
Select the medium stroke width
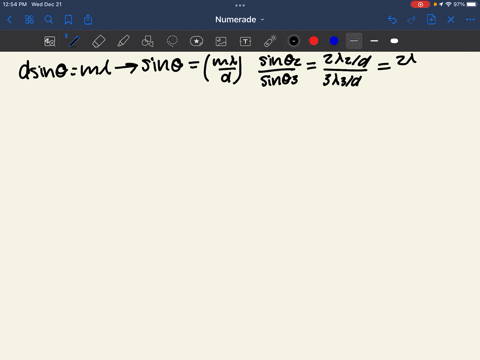[374, 41]
